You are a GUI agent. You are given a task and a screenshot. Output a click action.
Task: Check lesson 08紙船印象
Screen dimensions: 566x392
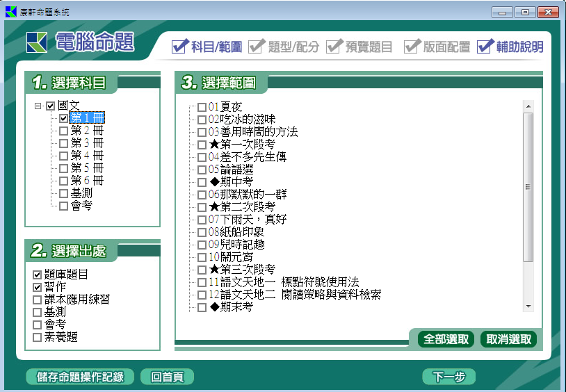202,232
